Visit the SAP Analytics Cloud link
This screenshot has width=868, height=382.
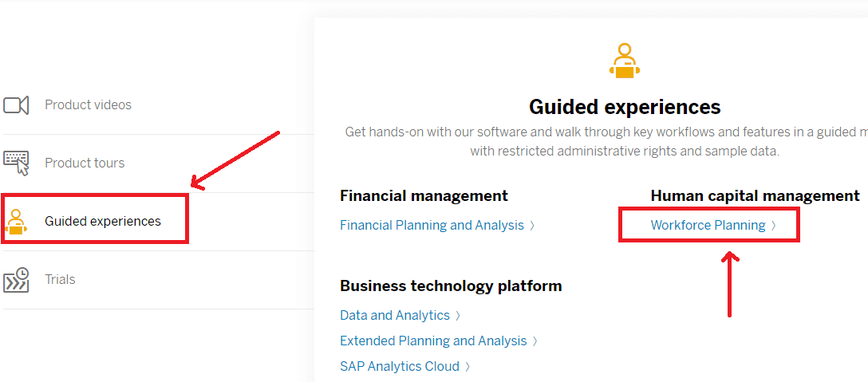click(399, 367)
